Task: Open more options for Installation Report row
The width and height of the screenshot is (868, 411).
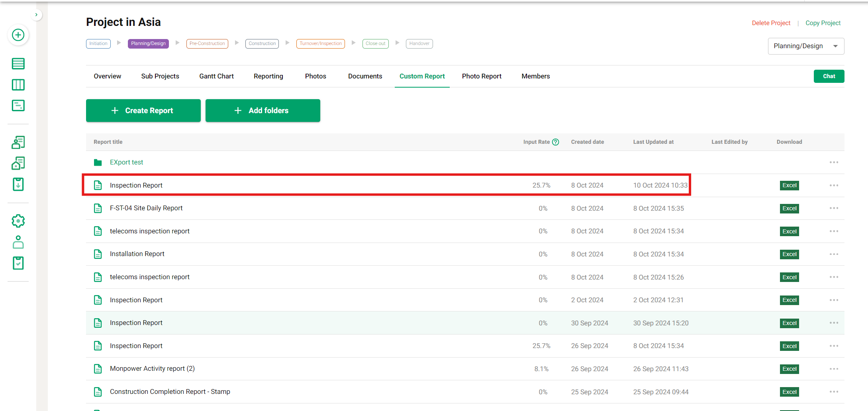Action: coord(834,254)
